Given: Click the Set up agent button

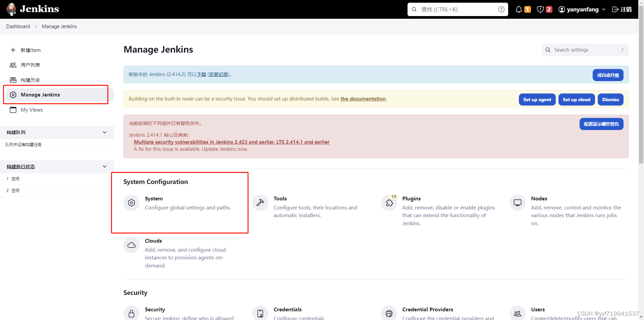Looking at the screenshot, I should (537, 99).
